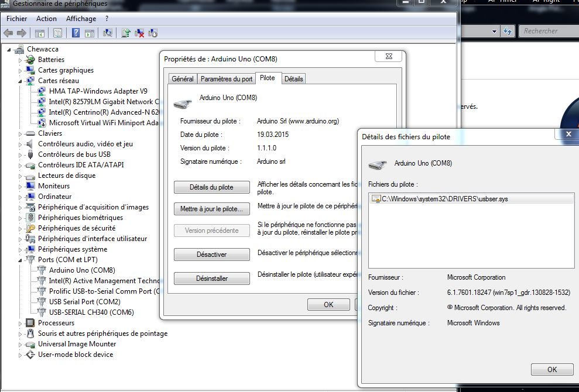The image size is (579, 392).
Task: Select the Souris mouse icon
Action: click(30, 333)
